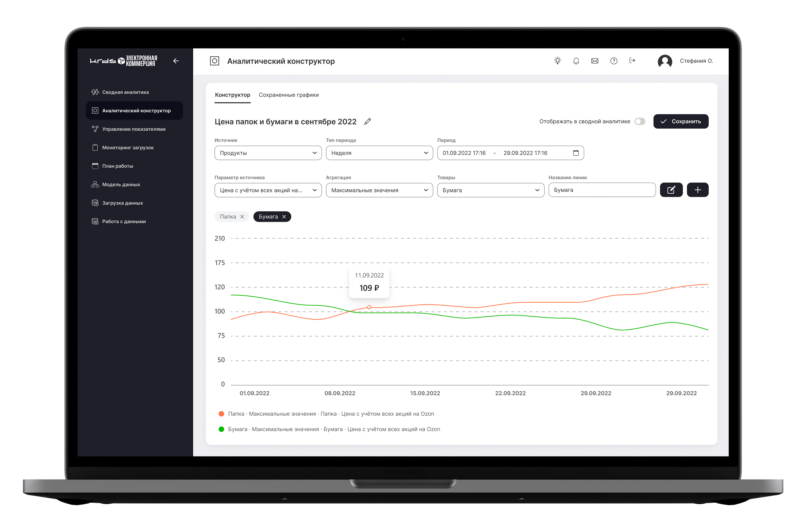Image resolution: width=812 pixels, height=529 pixels.
Task: Click pencil icon to rename chart title
Action: (x=368, y=121)
